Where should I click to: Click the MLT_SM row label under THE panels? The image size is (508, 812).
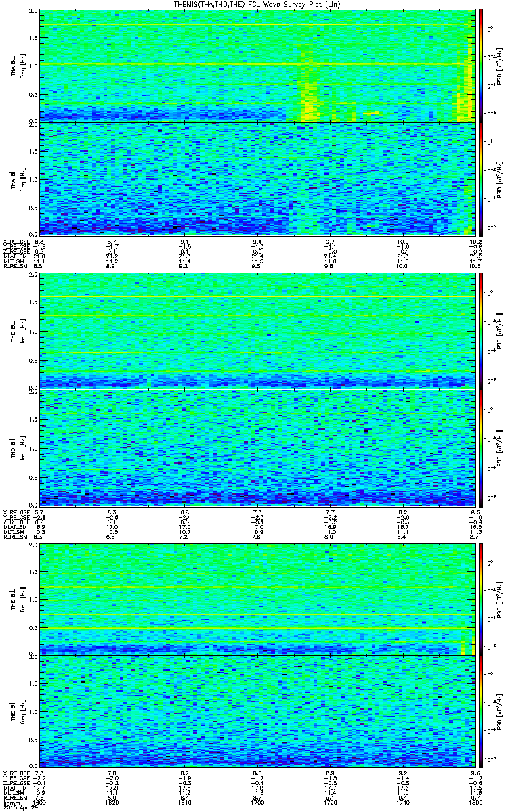click(x=14, y=794)
